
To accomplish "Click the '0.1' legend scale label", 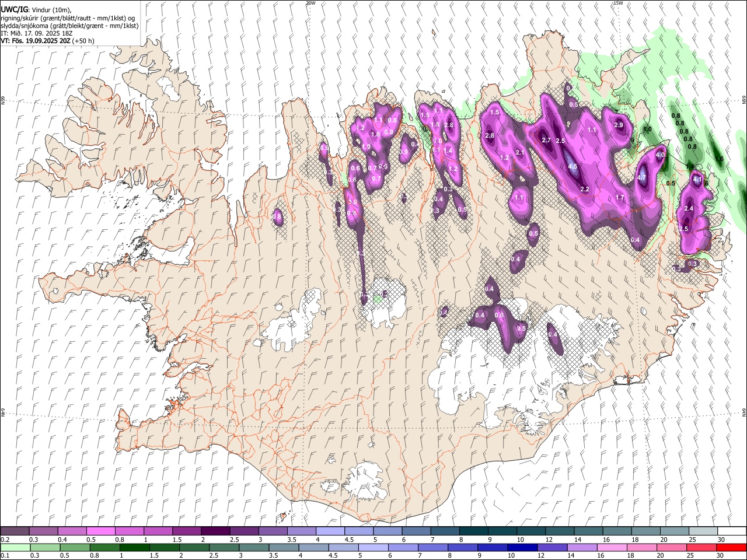I will 5,556.
